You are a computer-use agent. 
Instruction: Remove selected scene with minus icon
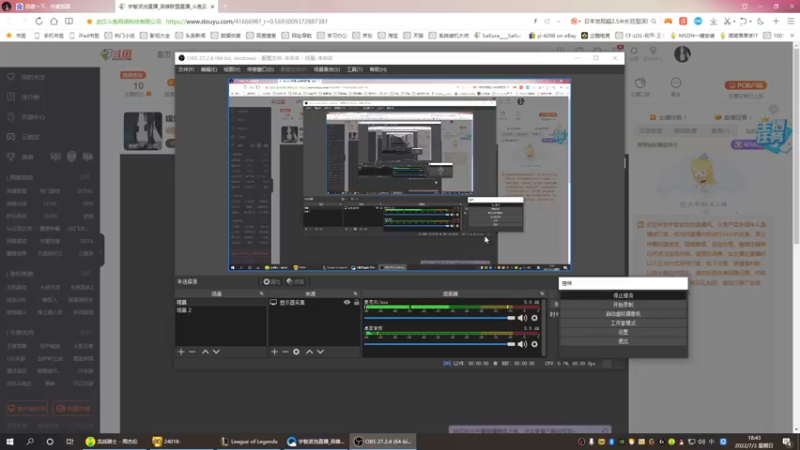point(192,352)
